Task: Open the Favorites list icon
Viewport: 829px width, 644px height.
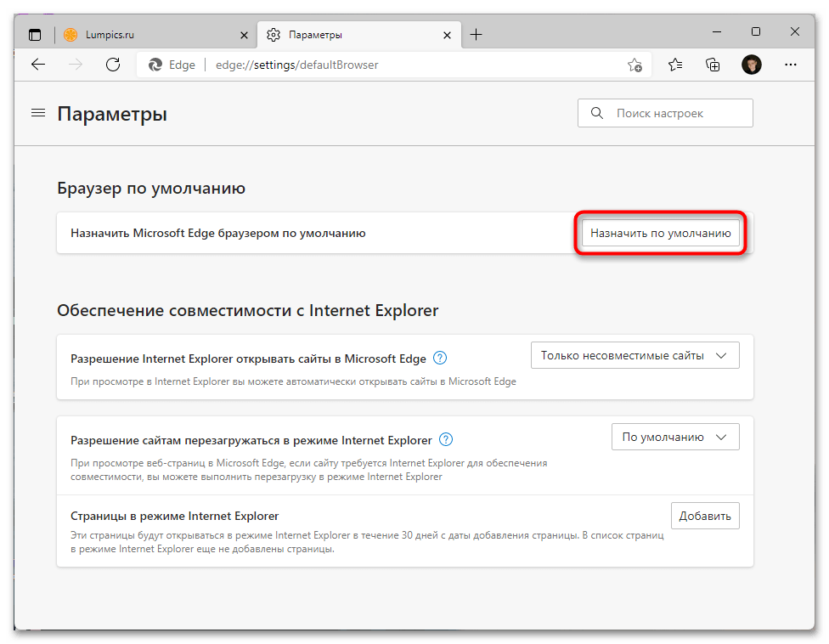Action: click(x=675, y=65)
